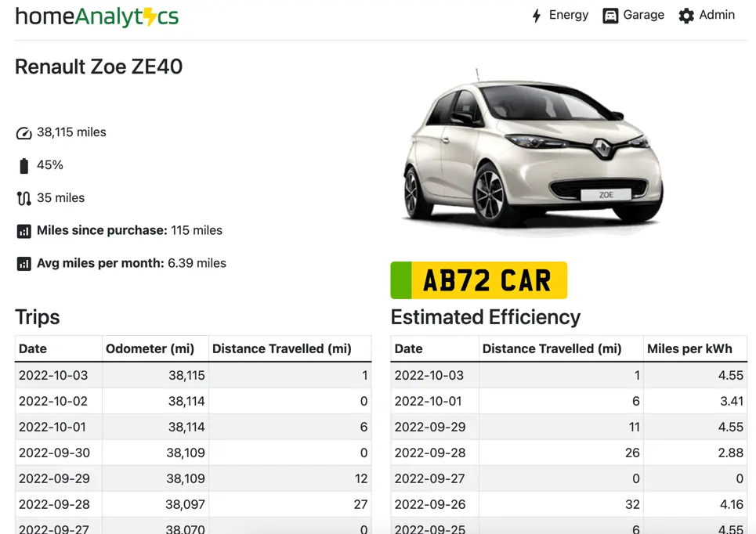Select efficiency row dated 2022-10-01
756x534 pixels.
tap(569, 402)
